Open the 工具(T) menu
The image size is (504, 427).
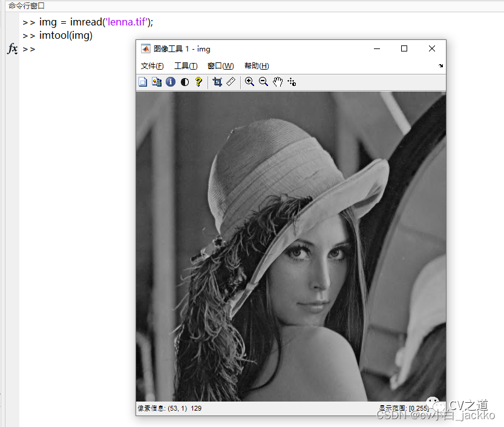click(186, 66)
